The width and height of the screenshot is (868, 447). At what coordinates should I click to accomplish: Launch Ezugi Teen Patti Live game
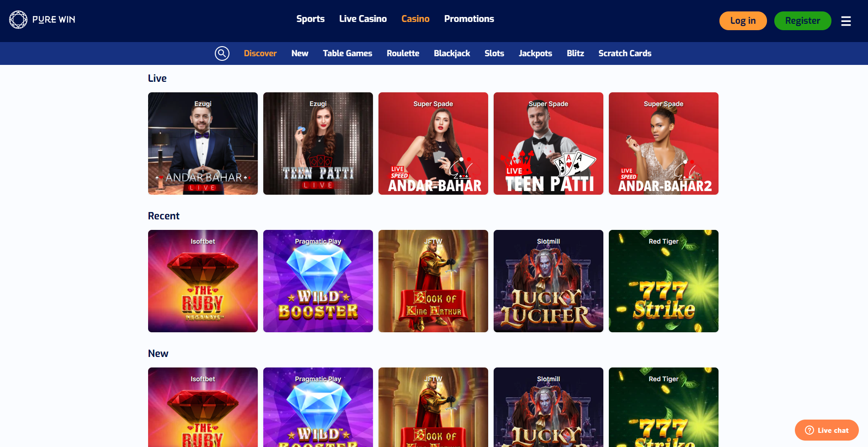tap(318, 144)
